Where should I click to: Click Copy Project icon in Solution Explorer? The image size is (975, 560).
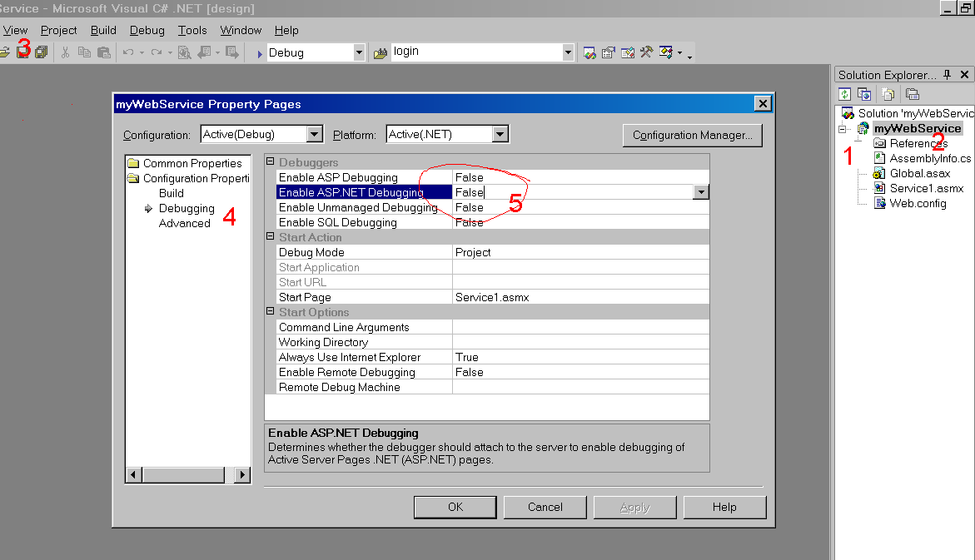[863, 94]
